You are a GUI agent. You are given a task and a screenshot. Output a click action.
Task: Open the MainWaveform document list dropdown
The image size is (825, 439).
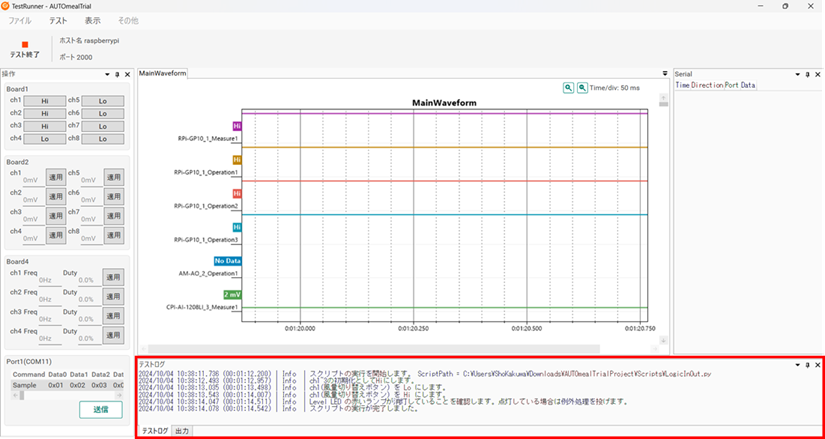point(665,74)
